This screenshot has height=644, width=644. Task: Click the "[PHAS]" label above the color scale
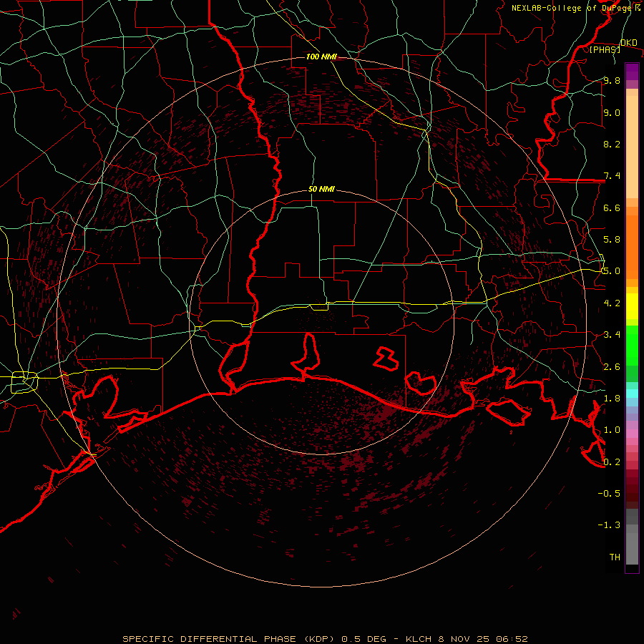point(605,49)
